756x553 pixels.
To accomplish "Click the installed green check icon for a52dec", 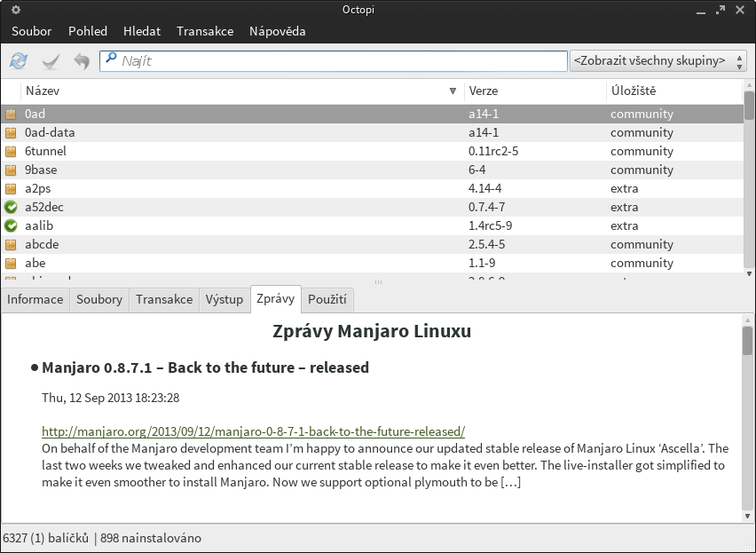I will click(11, 208).
